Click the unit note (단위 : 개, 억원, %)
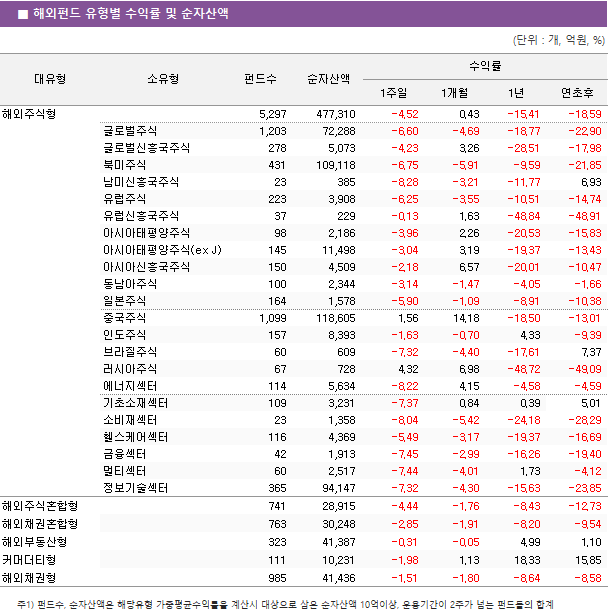Screen dimensions: 608x613 pyautogui.click(x=559, y=40)
